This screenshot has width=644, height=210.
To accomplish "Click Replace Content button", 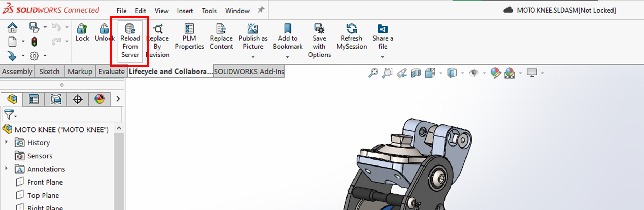I will [221, 37].
